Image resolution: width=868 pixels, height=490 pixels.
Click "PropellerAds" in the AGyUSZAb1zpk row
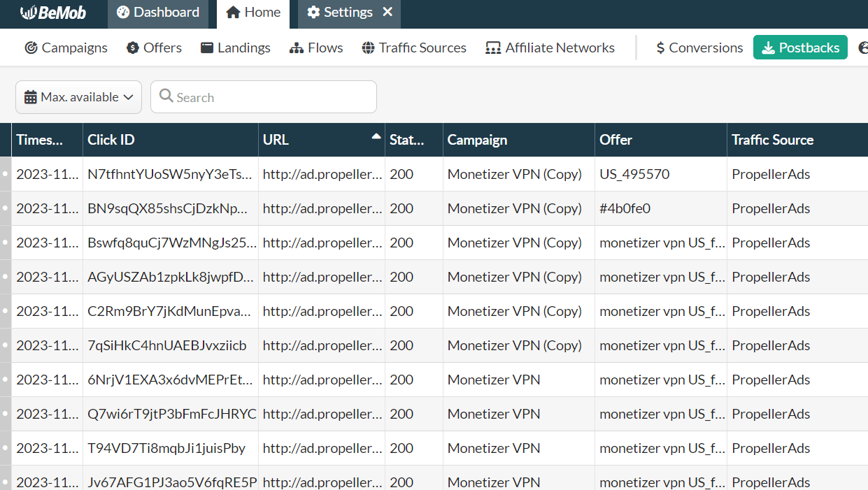pos(771,277)
